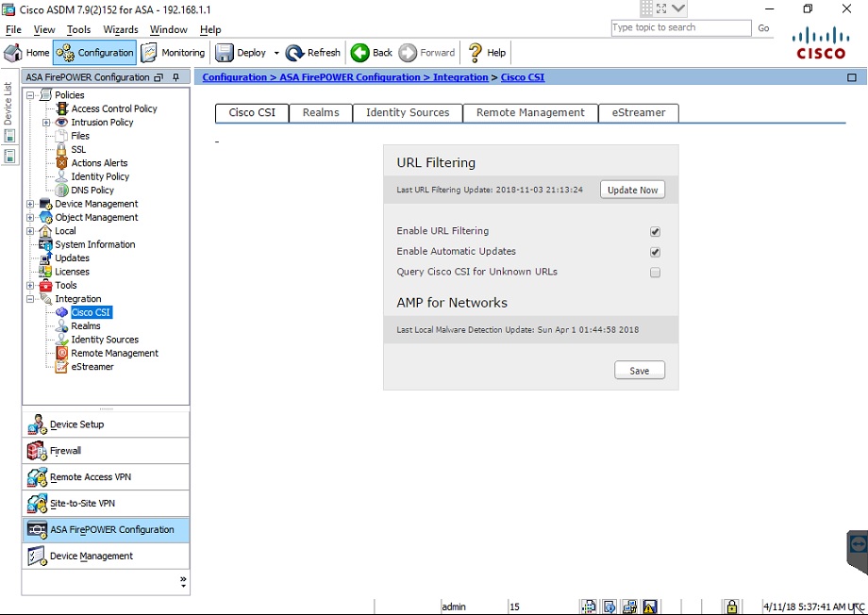Select the SSL policy item

tap(78, 149)
